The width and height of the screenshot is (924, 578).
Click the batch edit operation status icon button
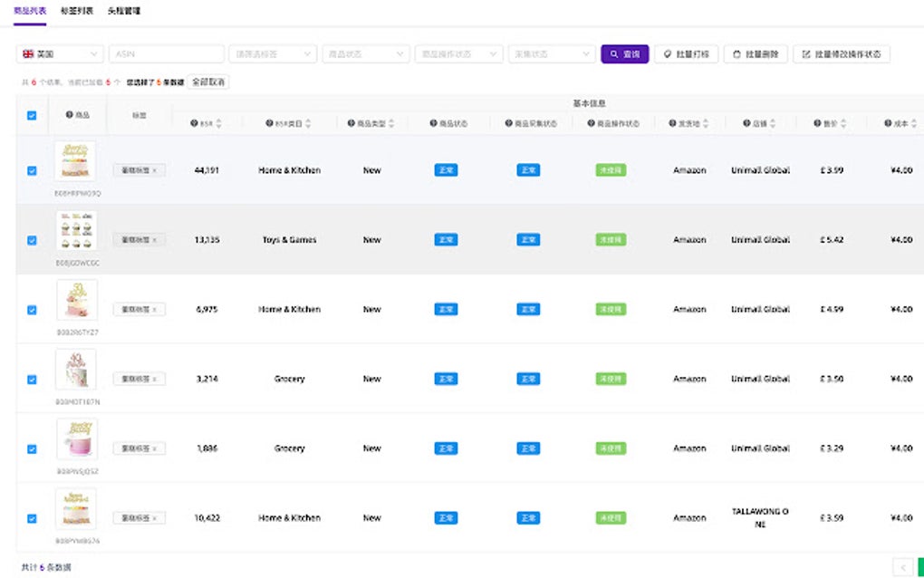click(x=842, y=54)
